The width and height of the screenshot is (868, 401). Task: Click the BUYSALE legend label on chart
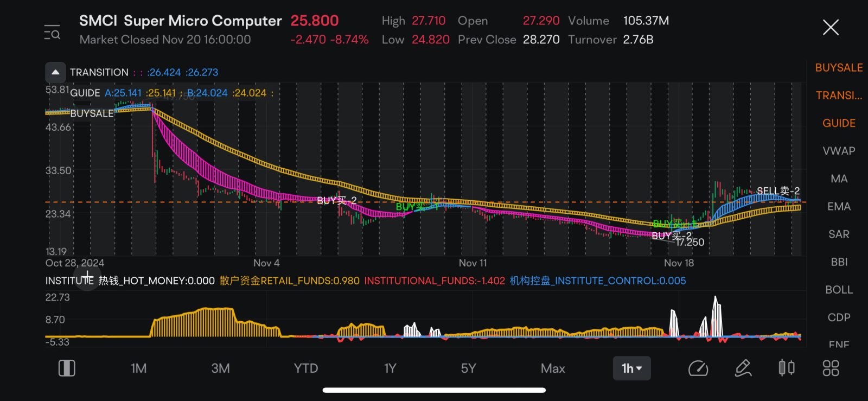pos(92,113)
